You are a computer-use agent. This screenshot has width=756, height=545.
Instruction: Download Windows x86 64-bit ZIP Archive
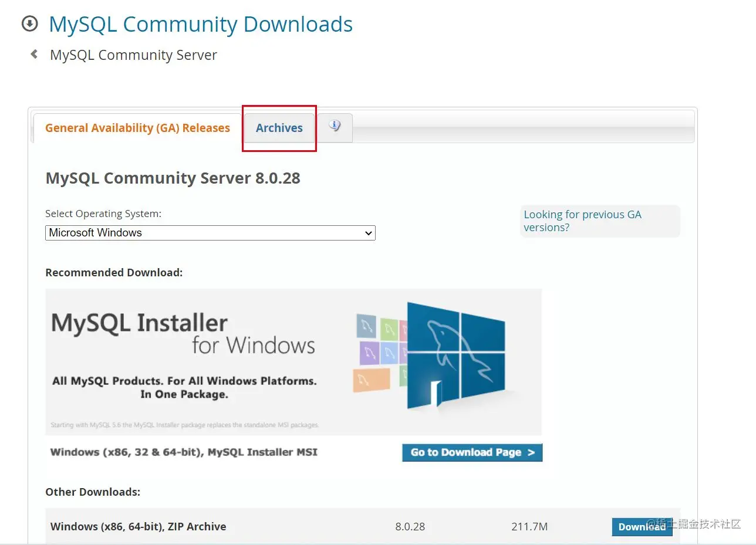(x=642, y=527)
